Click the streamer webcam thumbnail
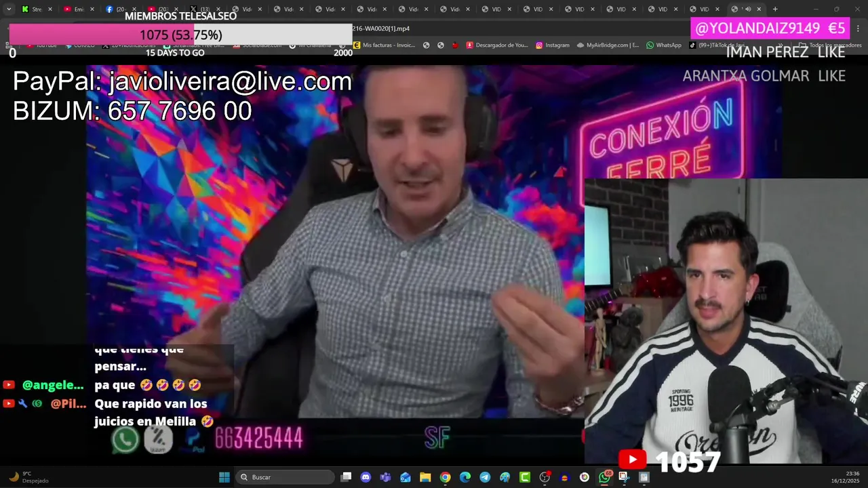Screen dimensions: 868x488 (x=726, y=321)
